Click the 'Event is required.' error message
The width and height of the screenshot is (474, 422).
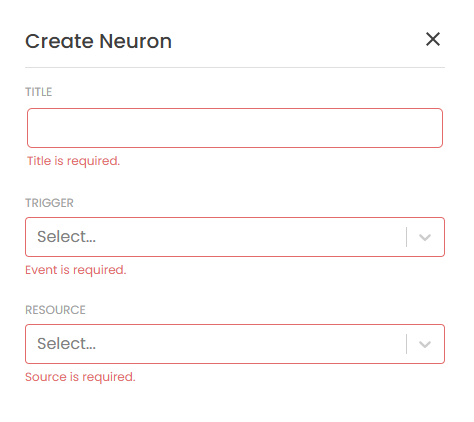[76, 270]
